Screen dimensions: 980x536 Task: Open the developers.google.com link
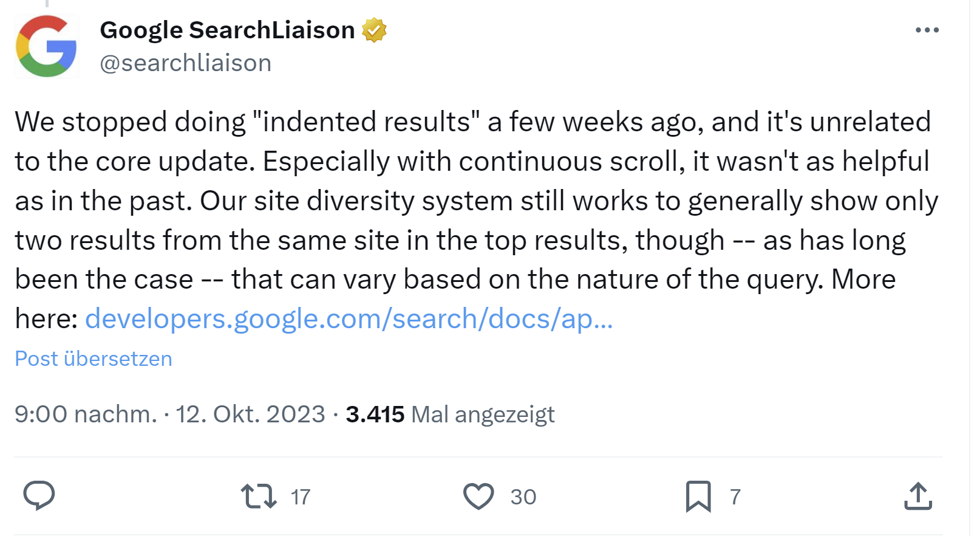(x=349, y=318)
